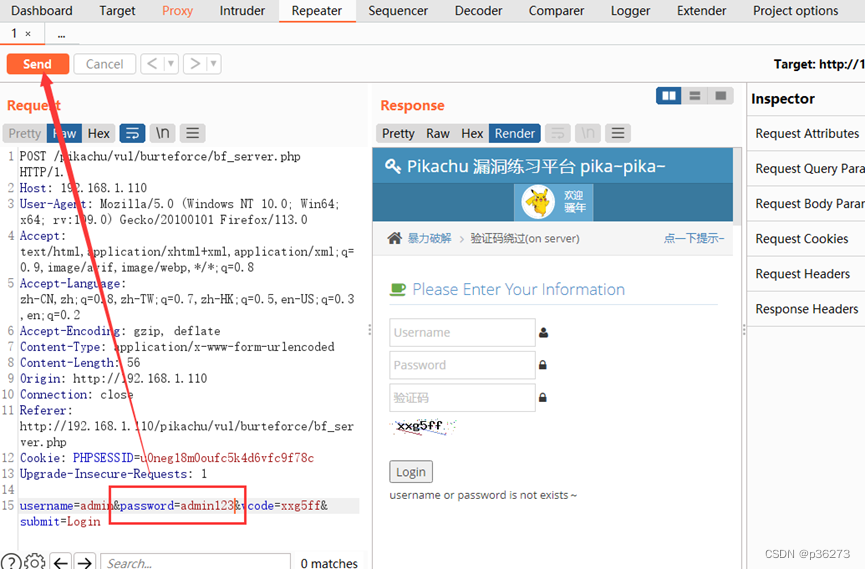Image resolution: width=865 pixels, height=569 pixels.
Task: Open the Project options tab
Action: (x=795, y=10)
